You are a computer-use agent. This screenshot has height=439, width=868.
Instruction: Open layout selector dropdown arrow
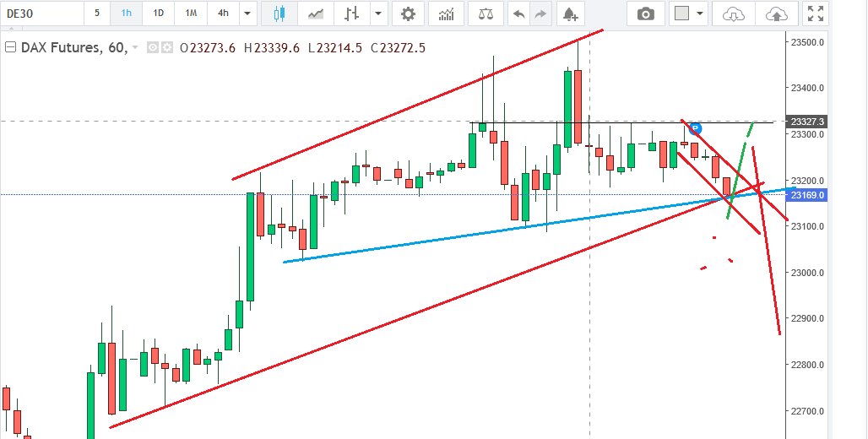700,14
